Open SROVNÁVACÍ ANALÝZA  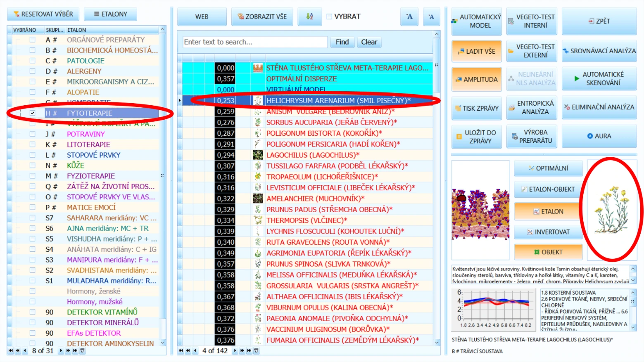tap(599, 51)
